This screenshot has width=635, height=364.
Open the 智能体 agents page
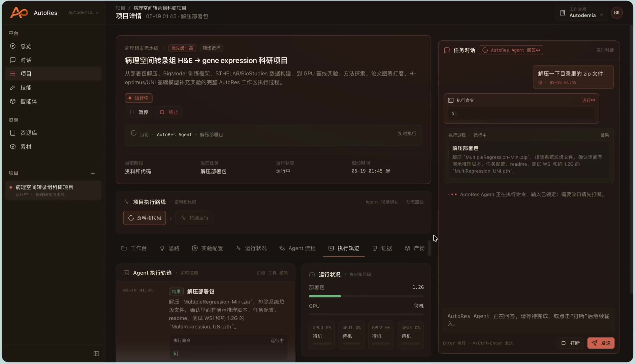click(53, 101)
